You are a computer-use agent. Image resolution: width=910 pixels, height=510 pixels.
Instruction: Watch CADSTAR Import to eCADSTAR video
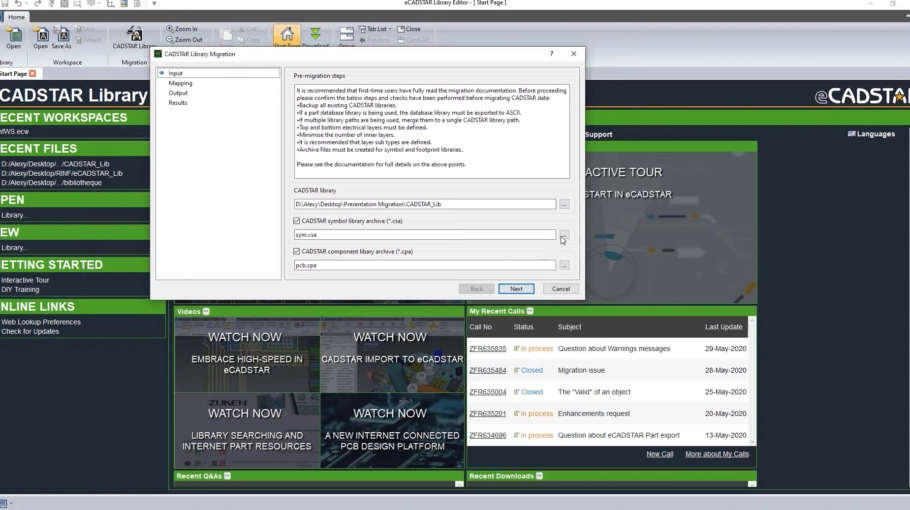pyautogui.click(x=392, y=355)
